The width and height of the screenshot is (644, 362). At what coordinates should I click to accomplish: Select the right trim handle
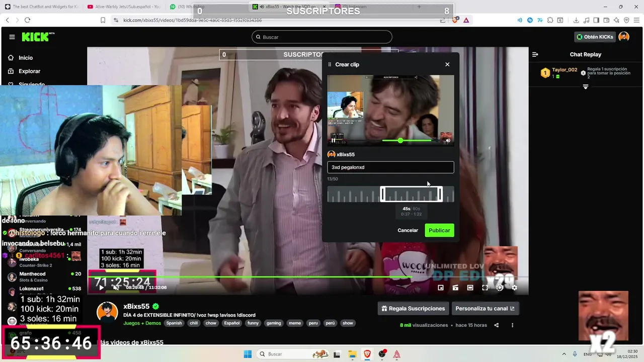point(440,194)
